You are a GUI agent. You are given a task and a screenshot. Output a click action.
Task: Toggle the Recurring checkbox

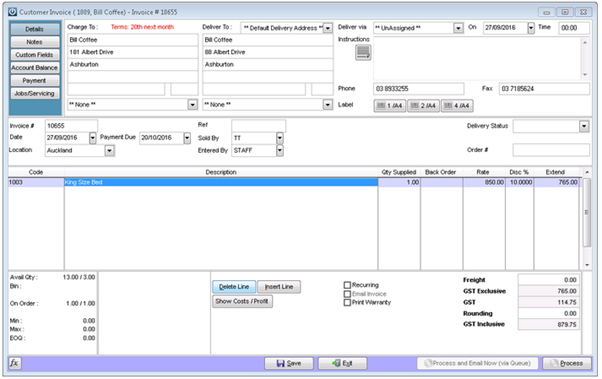pyautogui.click(x=347, y=285)
